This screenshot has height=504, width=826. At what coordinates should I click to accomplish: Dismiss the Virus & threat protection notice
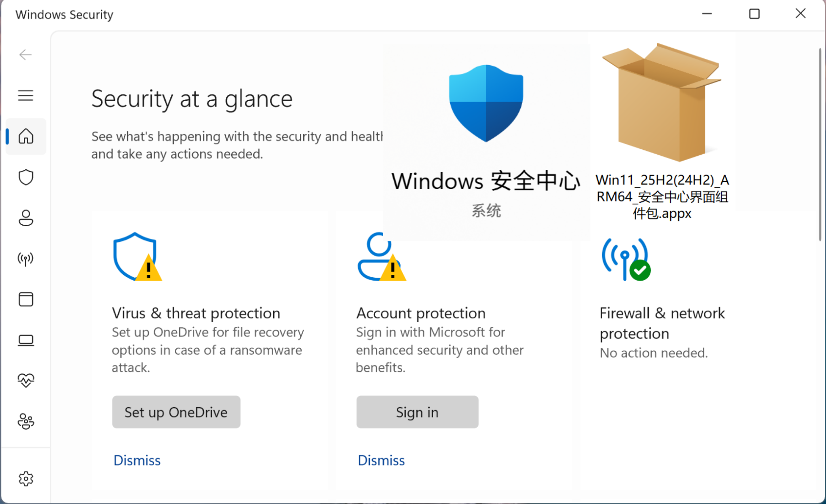pos(137,460)
